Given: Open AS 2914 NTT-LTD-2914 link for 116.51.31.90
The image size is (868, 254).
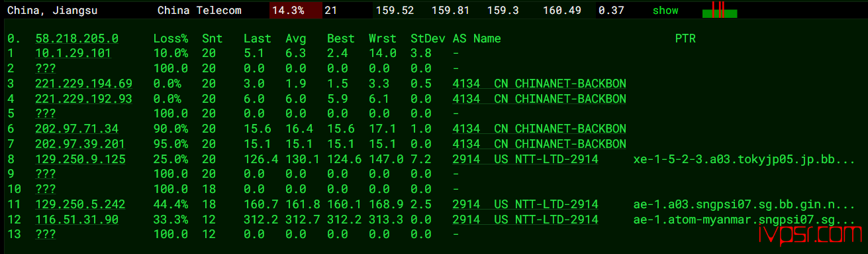Looking at the screenshot, I should pyautogui.click(x=526, y=219).
